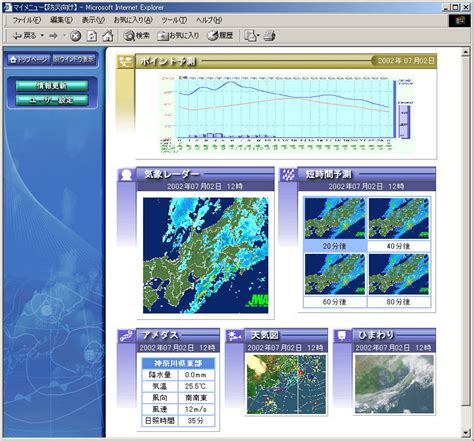Screen dimensions: 474x441
Task: Click the 気象レーダー panel icon
Action: tap(126, 175)
